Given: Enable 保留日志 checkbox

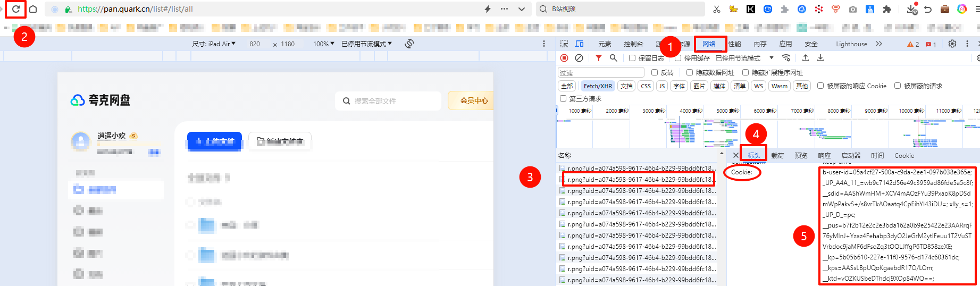Looking at the screenshot, I should 632,58.
